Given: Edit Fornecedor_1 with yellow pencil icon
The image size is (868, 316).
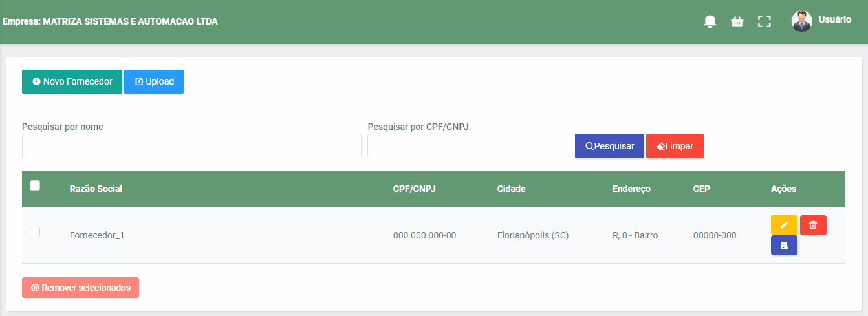Looking at the screenshot, I should (x=784, y=225).
